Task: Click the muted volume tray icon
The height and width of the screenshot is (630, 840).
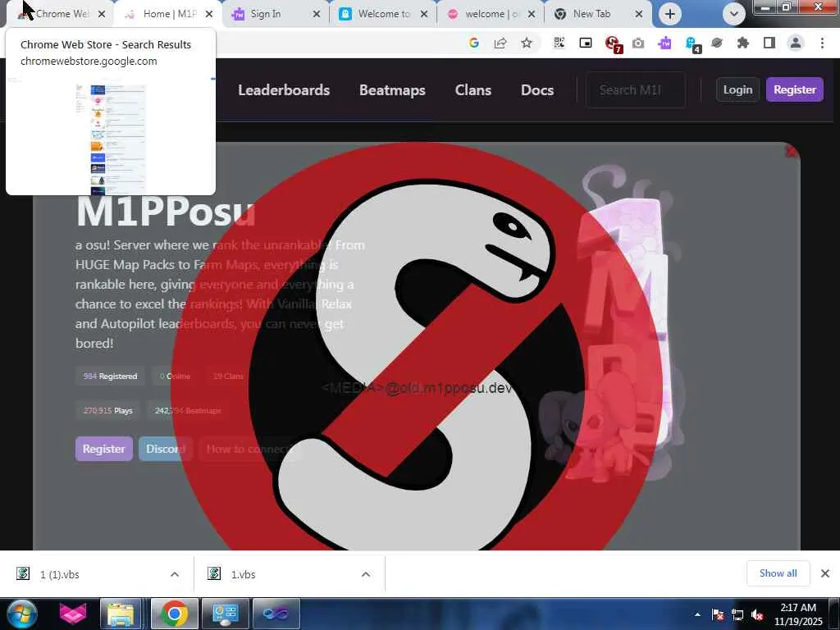Action: [757, 614]
